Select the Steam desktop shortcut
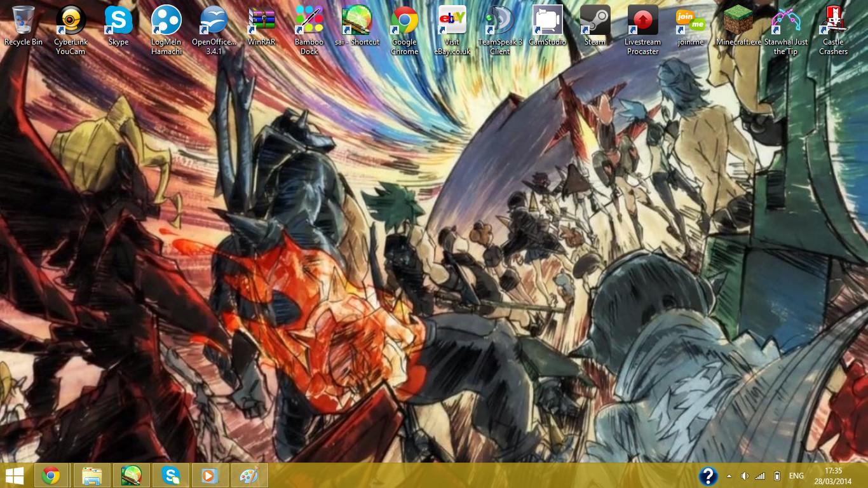 [x=595, y=26]
